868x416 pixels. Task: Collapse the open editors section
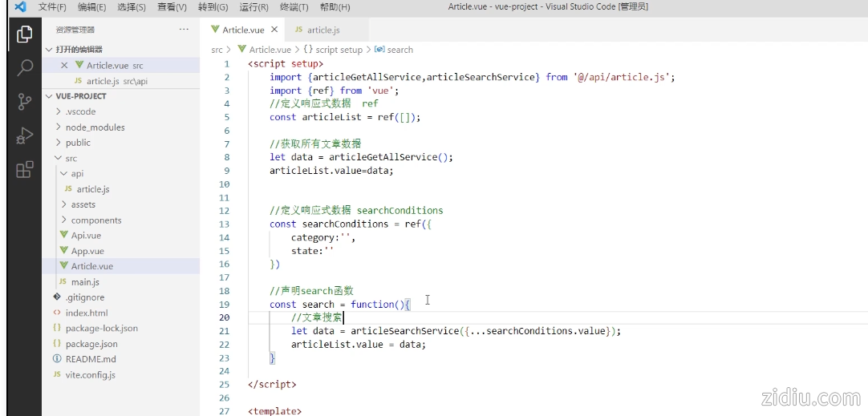click(x=50, y=50)
